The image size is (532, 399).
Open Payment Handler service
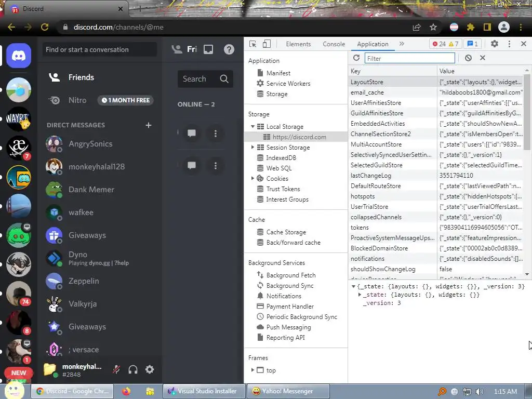(290, 307)
